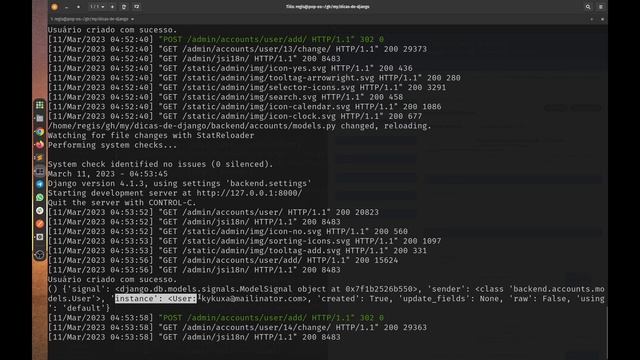Open the applications grid in the dock
This screenshot has width=640, height=360.
40,105
